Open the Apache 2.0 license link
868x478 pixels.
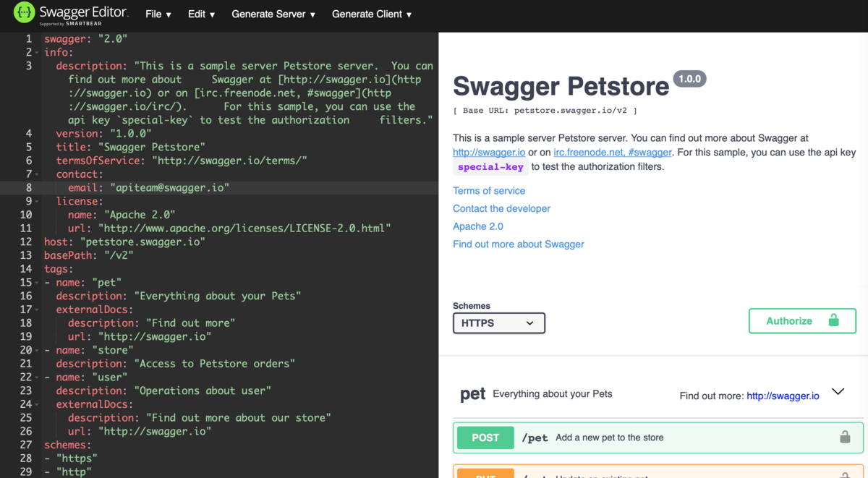point(478,226)
